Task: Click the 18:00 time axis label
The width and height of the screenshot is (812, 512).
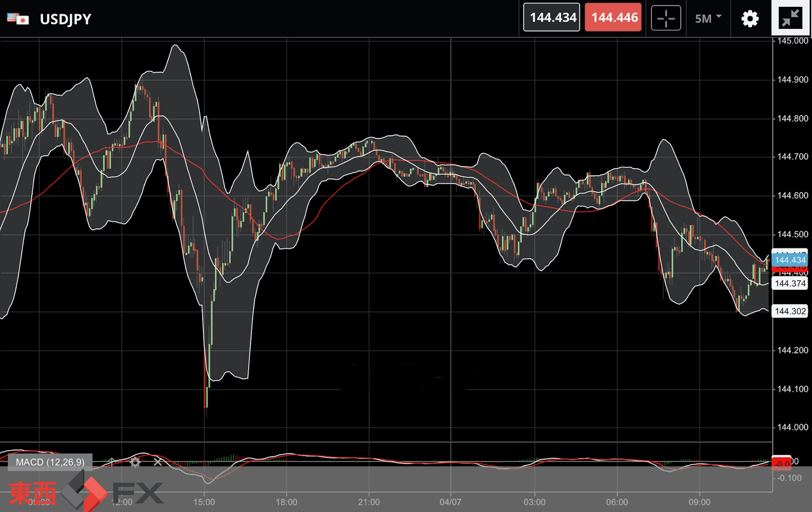Action: point(286,502)
